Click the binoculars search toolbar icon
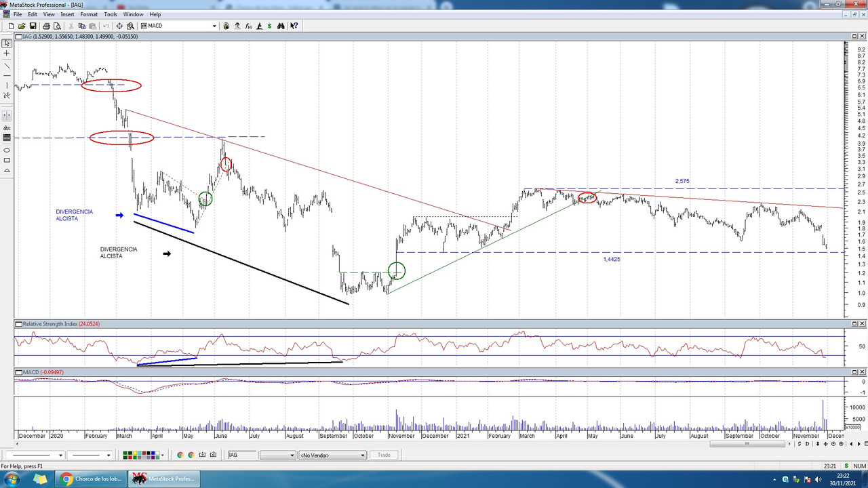 (280, 26)
